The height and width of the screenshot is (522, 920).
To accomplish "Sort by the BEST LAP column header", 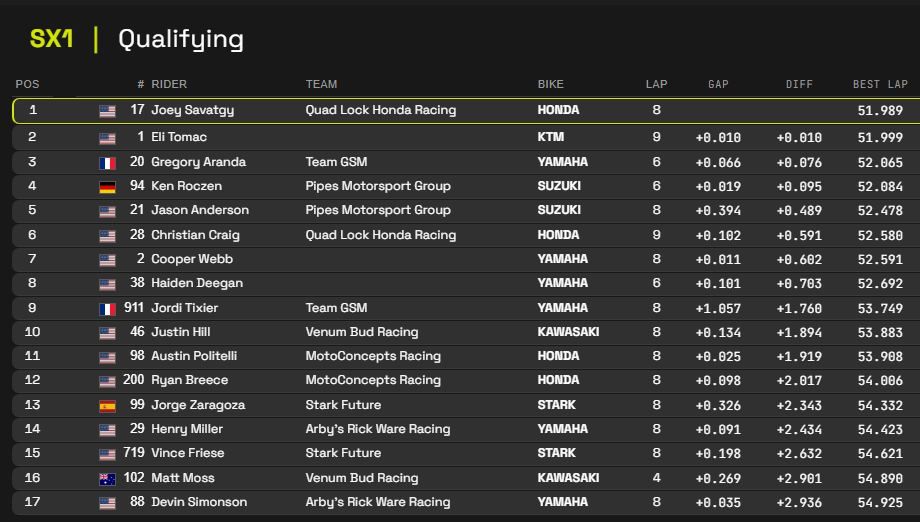I will (880, 84).
